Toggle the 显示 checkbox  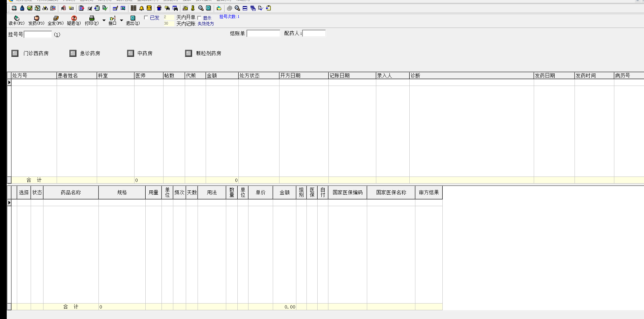[x=199, y=18]
